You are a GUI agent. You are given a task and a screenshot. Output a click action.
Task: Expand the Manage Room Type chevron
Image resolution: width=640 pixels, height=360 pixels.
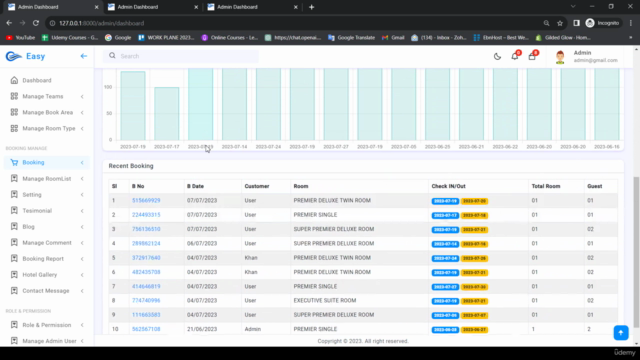pos(82,128)
